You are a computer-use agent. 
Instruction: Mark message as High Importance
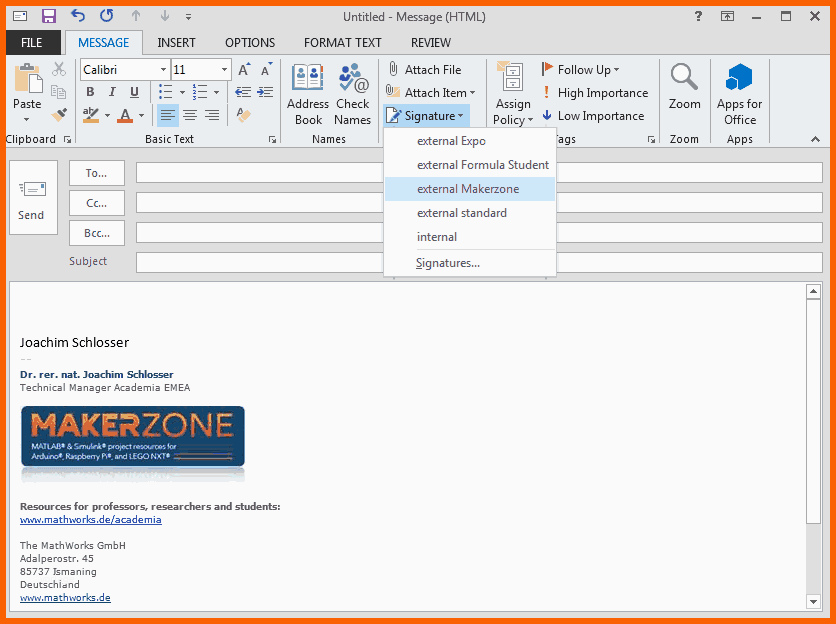click(x=595, y=93)
